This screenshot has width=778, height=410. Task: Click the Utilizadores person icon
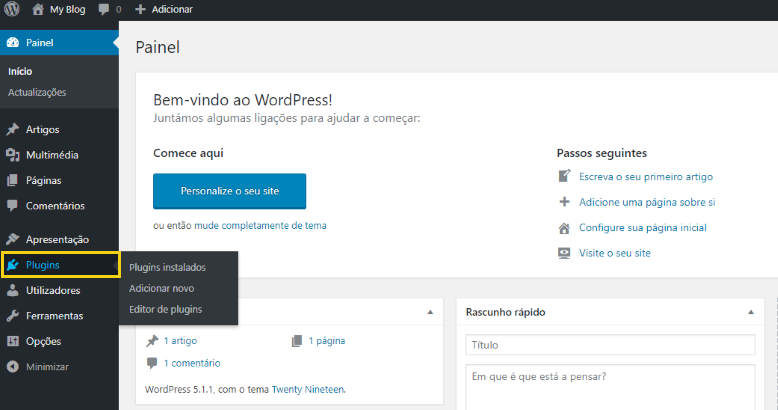(x=12, y=290)
